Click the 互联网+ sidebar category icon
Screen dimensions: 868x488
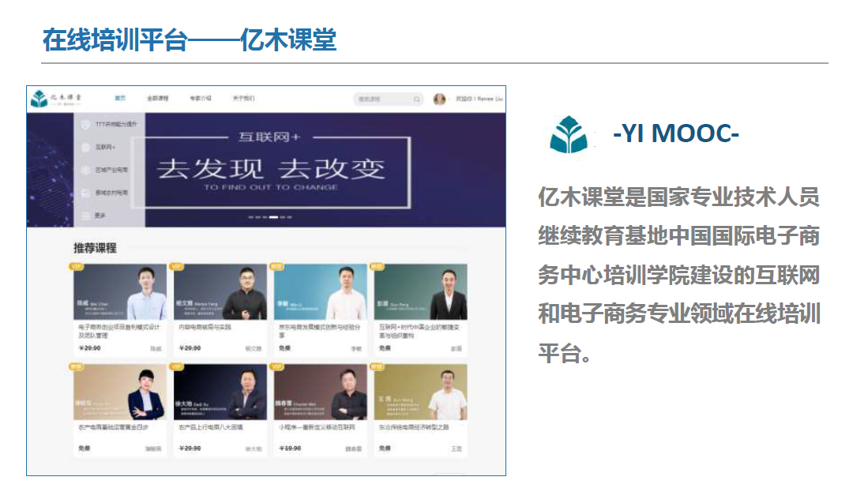tap(85, 147)
